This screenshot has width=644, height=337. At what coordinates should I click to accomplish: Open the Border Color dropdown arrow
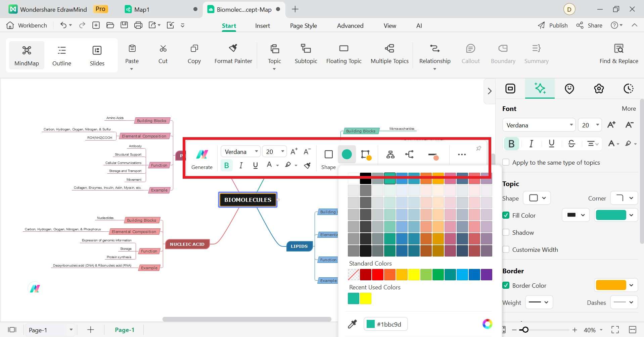(632, 285)
